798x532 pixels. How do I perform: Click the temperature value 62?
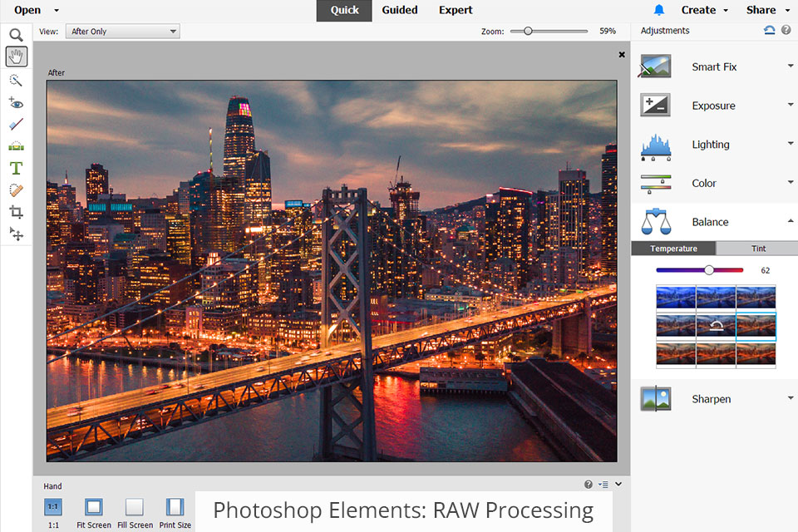point(765,270)
